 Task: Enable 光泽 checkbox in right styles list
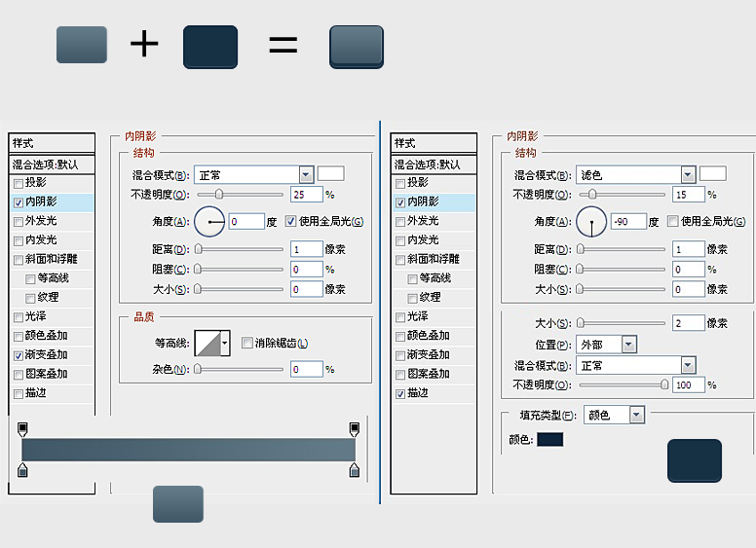click(x=400, y=318)
